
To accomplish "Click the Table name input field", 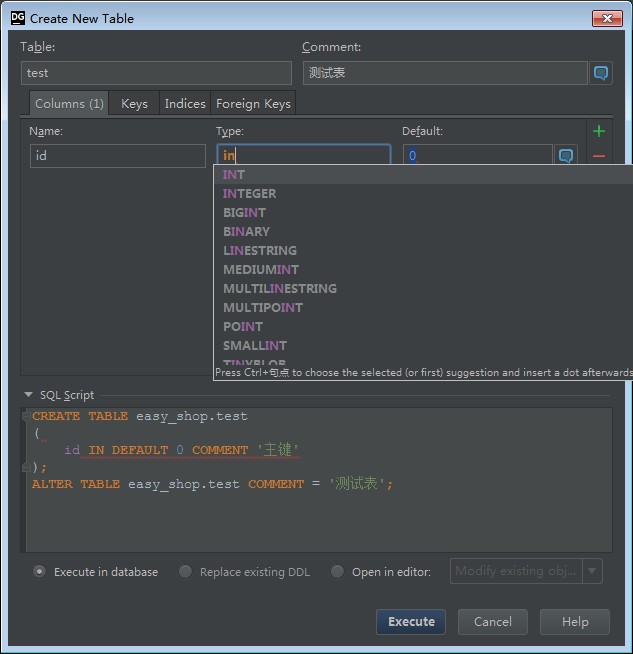I will click(x=156, y=73).
